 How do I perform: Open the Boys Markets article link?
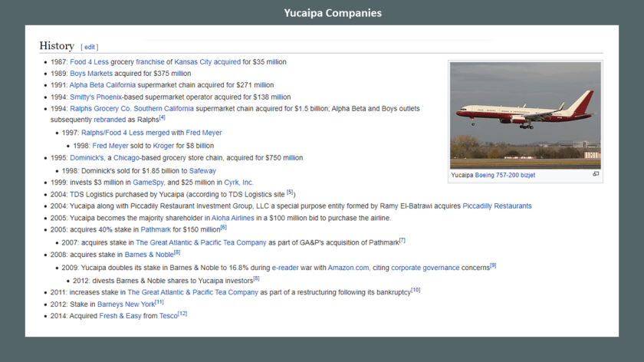91,74
